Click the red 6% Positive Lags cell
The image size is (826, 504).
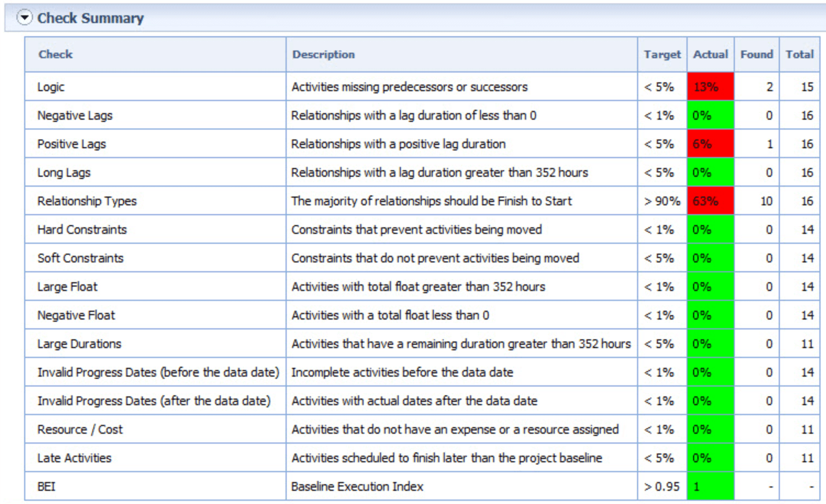click(x=711, y=144)
